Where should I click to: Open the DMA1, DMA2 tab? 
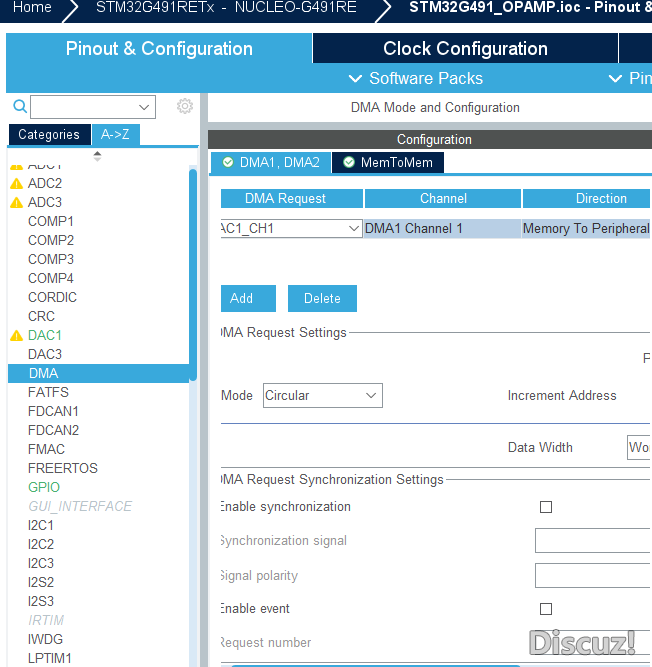(271, 162)
